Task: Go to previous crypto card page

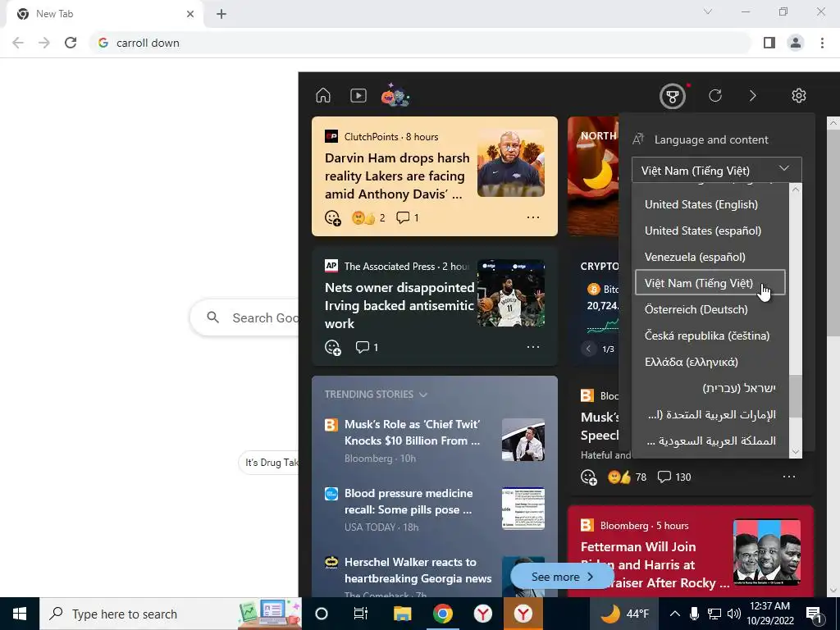Action: 588,349
